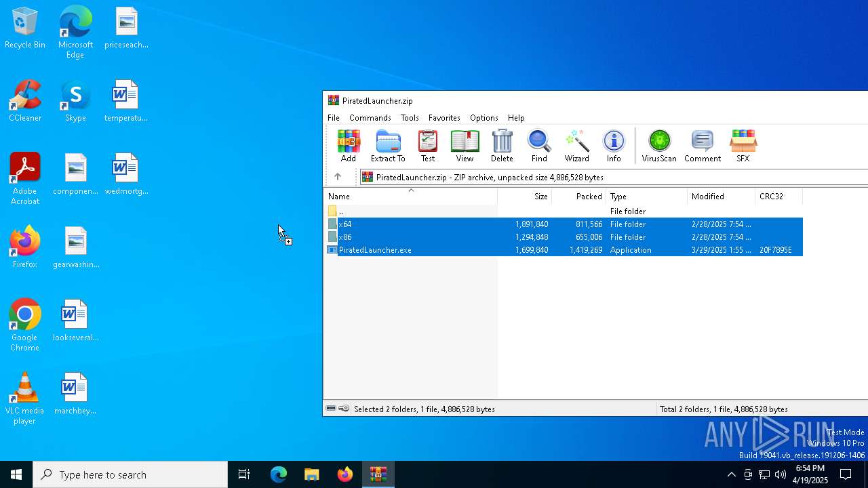
Task: Click the taskbar search box
Action: (x=130, y=474)
